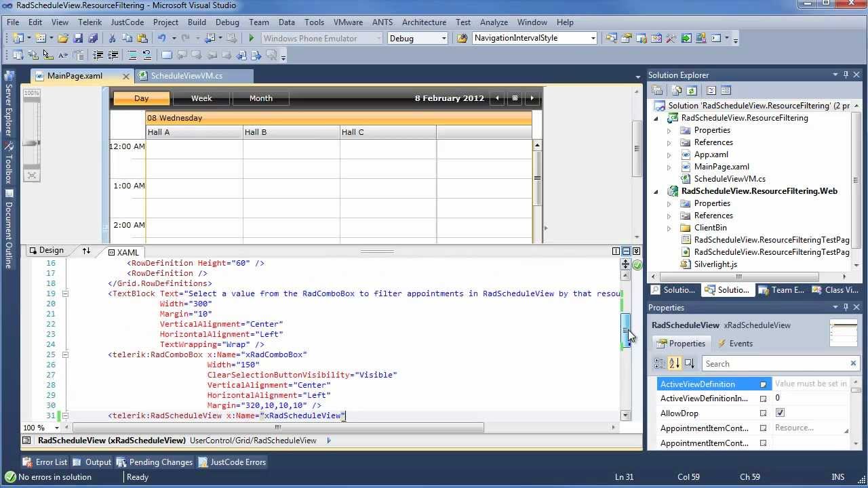Image resolution: width=868 pixels, height=488 pixels.
Task: Toggle a bookmark on the current line
Action: click(x=167, y=56)
